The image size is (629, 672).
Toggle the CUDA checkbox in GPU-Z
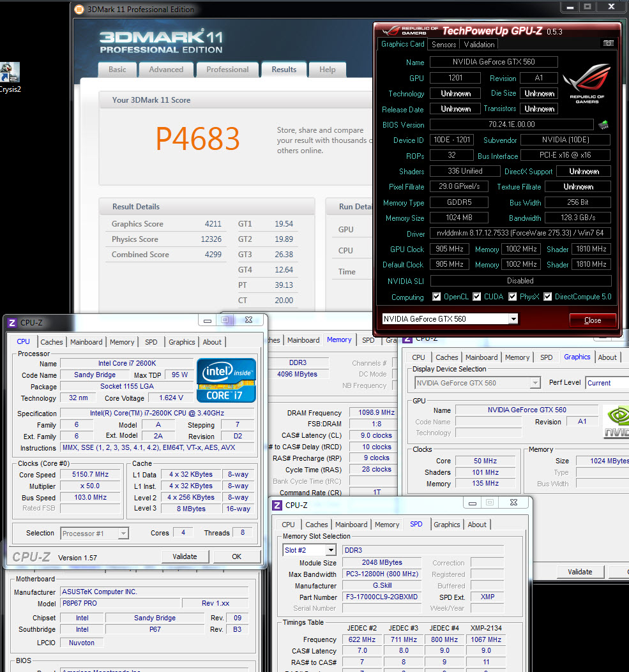477,297
